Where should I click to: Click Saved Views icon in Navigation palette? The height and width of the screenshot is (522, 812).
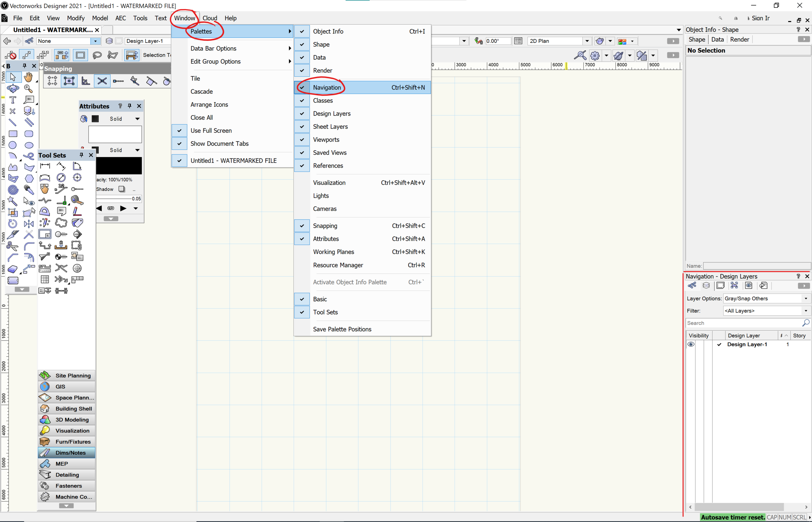pyautogui.click(x=749, y=285)
